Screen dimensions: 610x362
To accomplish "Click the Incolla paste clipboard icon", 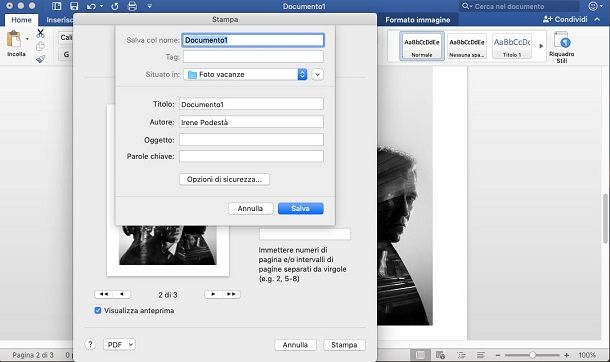I will click(x=14, y=39).
